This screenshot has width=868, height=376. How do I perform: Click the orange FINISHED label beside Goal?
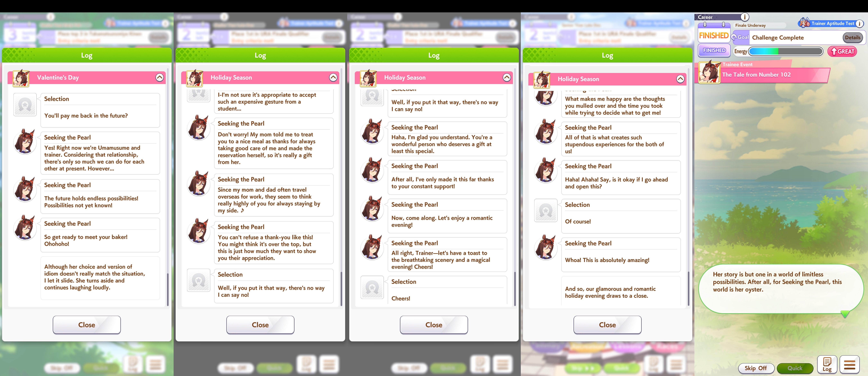coord(714,35)
